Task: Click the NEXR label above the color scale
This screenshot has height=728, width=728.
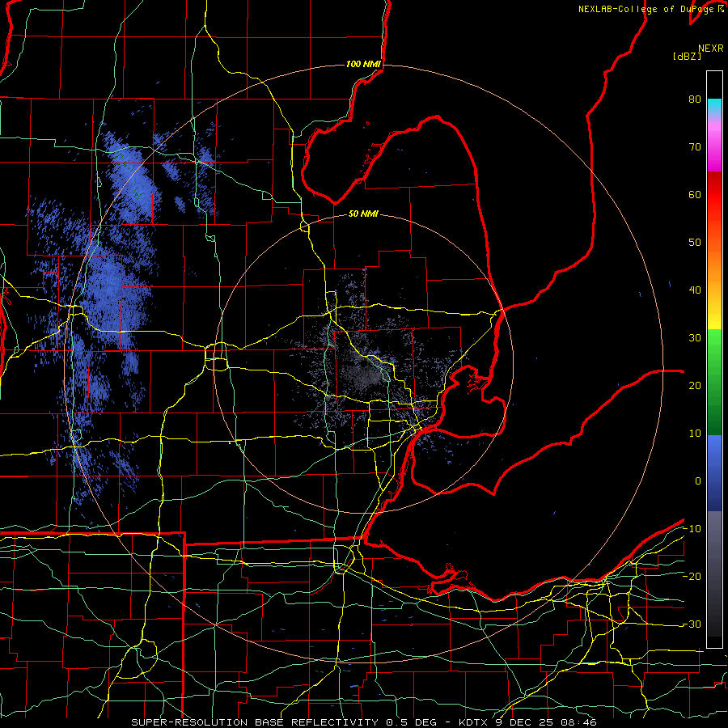Action: pos(710,49)
